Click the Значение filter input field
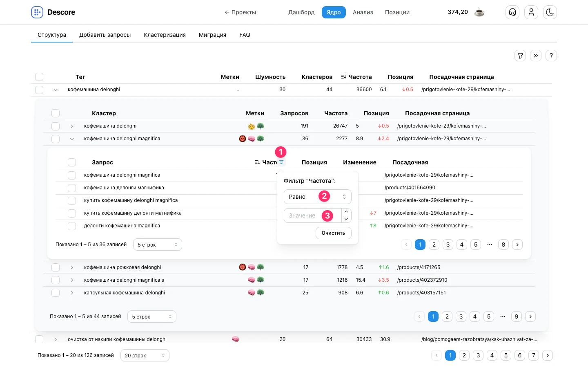The image size is (588, 368). tap(312, 215)
